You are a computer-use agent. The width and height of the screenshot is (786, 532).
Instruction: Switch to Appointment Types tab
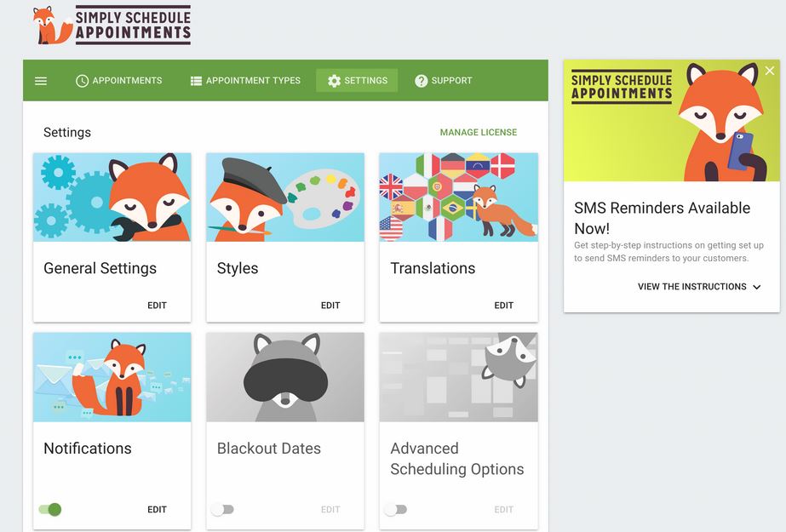coord(245,81)
